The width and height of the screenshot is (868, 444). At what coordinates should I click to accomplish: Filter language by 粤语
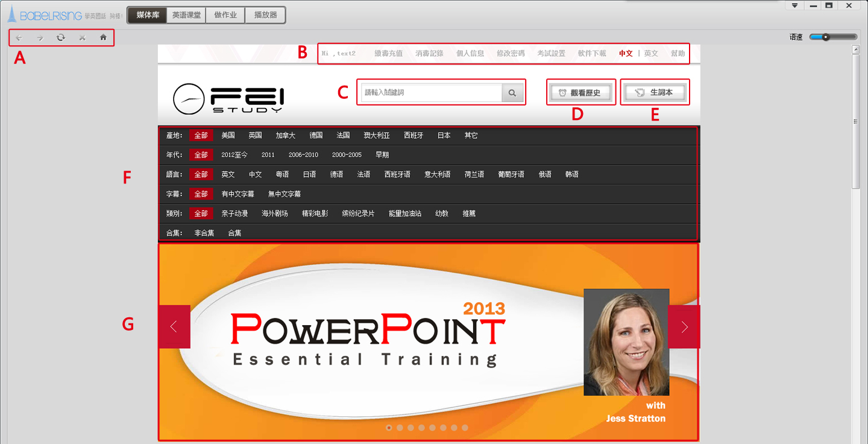pyautogui.click(x=282, y=174)
